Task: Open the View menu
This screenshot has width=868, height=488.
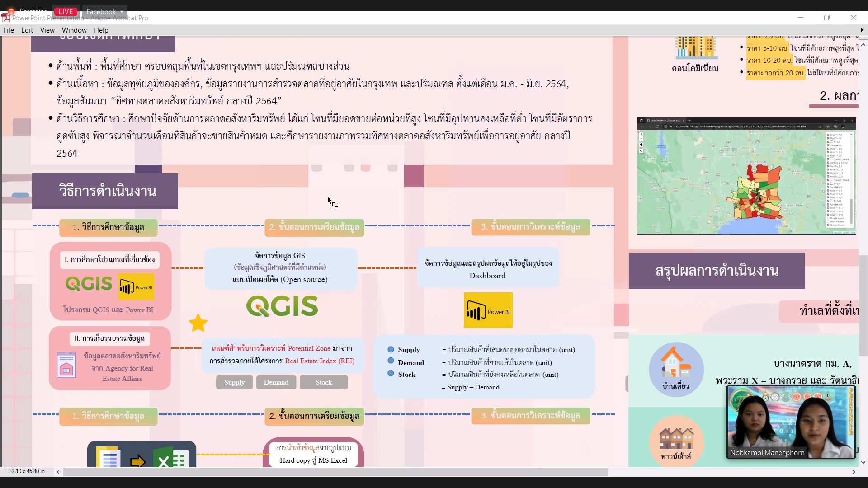Action: pos(47,30)
